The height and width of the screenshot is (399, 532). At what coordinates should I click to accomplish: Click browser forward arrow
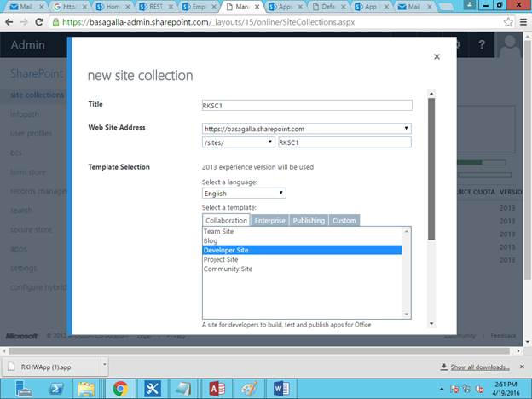click(24, 22)
